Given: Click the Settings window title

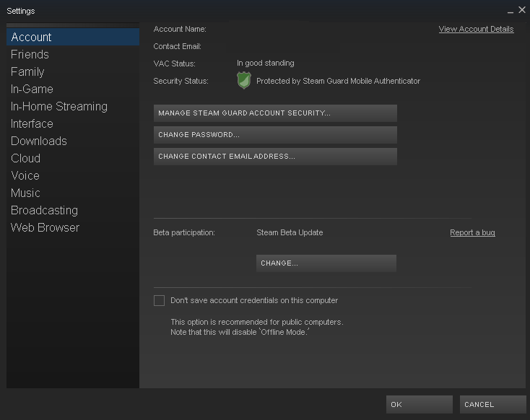Looking at the screenshot, I should (x=21, y=11).
